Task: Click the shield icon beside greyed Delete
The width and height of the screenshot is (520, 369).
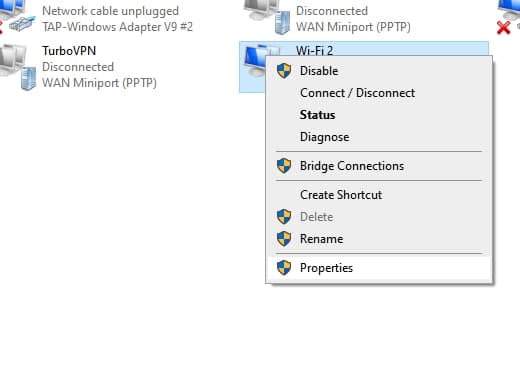Action: [x=284, y=217]
